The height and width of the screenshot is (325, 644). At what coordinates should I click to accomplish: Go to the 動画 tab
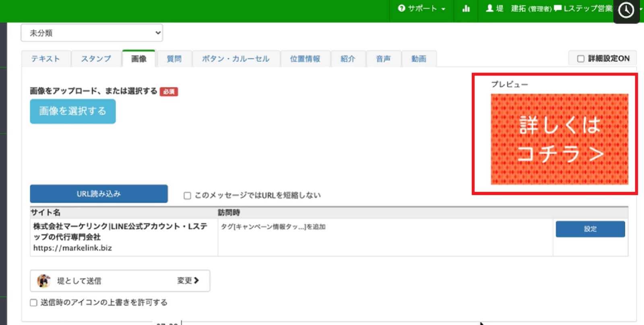tap(419, 59)
